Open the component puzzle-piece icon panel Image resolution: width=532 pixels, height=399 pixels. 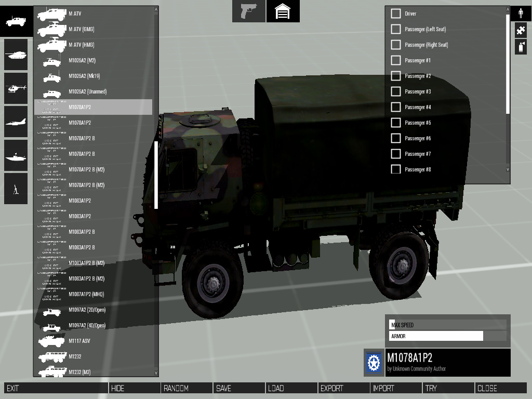[521, 30]
